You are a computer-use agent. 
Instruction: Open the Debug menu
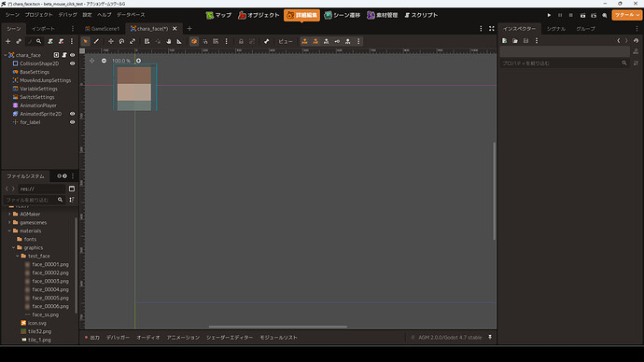[x=67, y=15]
